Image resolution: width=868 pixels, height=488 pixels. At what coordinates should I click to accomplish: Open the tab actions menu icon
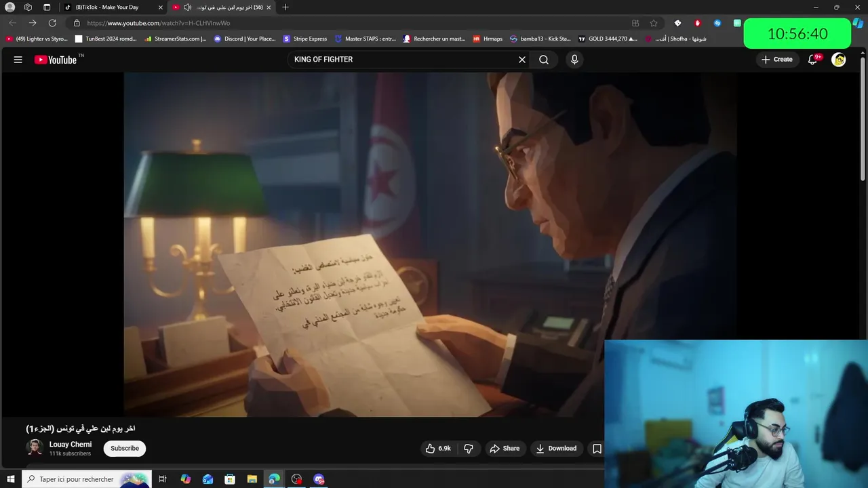point(47,7)
